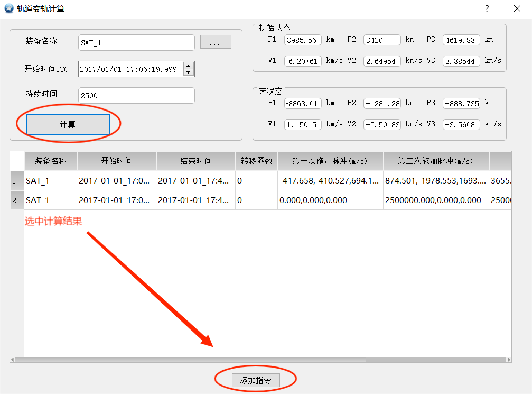Click initial state V3 field 3.38544

(x=461, y=61)
